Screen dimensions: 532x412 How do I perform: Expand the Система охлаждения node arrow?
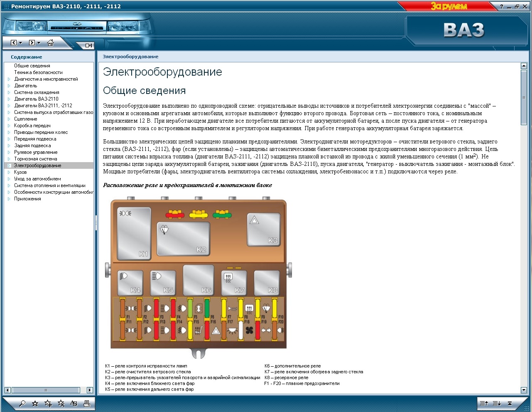(9, 92)
